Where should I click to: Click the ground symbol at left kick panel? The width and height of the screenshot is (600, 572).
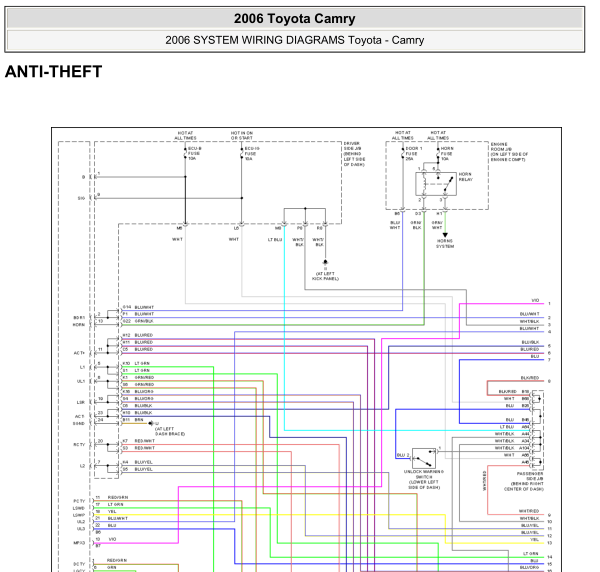[325, 263]
